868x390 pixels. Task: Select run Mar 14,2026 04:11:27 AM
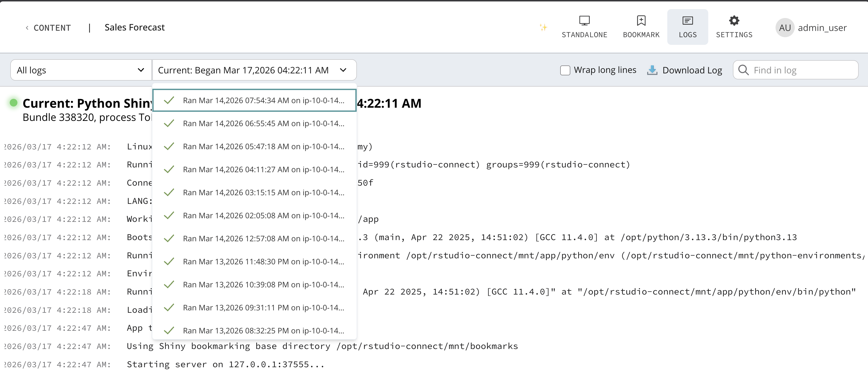pyautogui.click(x=263, y=170)
